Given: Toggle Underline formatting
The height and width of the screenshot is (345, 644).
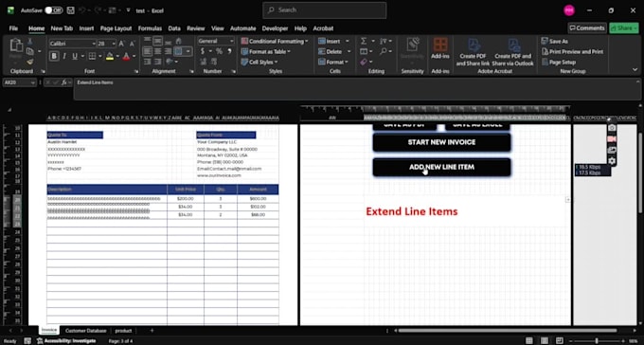Looking at the screenshot, I should pos(75,56).
